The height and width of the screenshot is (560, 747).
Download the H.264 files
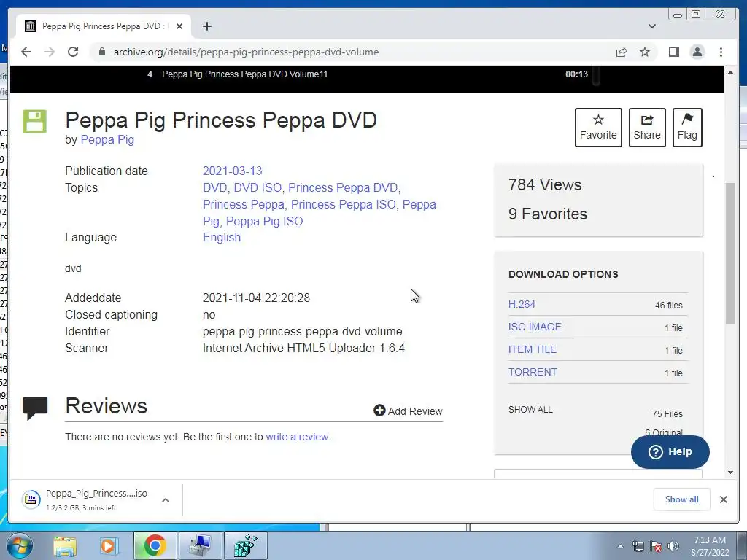[522, 304]
